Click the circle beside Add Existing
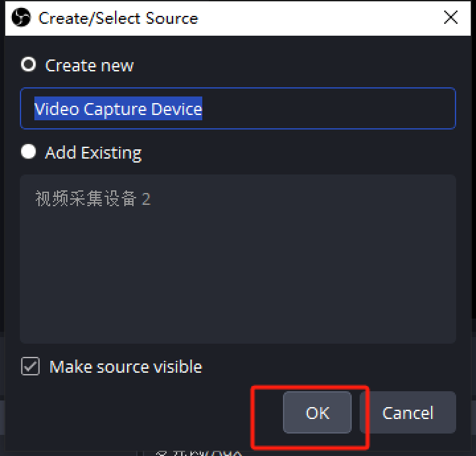 [x=28, y=151]
